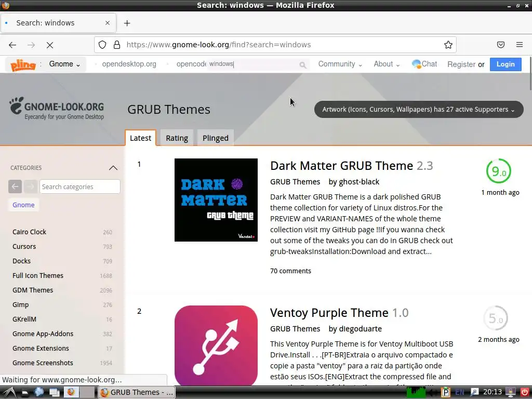
Task: Click the green CPU monitor graph in tray
Action: click(416, 392)
